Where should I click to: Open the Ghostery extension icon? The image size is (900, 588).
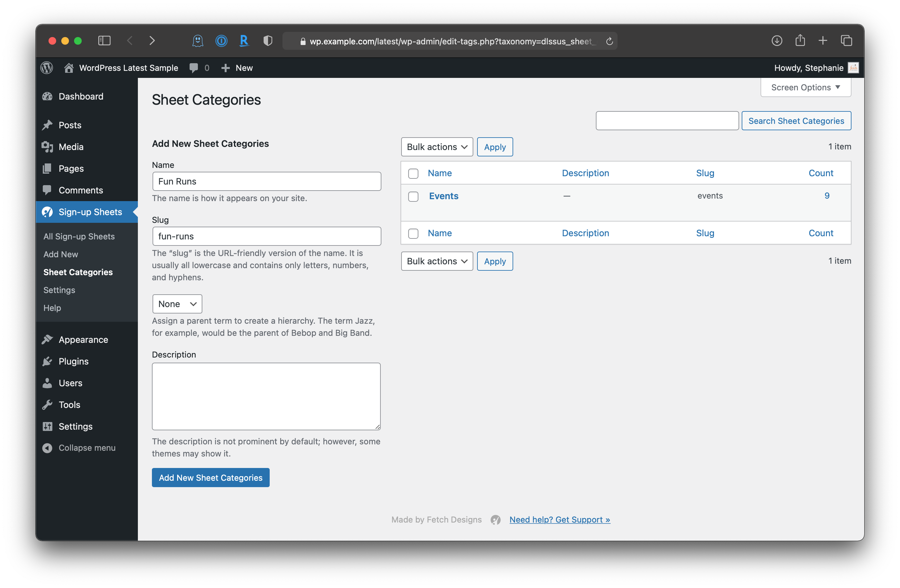198,41
